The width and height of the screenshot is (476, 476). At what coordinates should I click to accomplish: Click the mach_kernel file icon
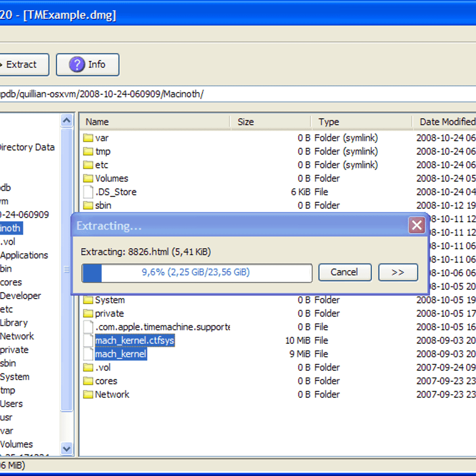88,354
